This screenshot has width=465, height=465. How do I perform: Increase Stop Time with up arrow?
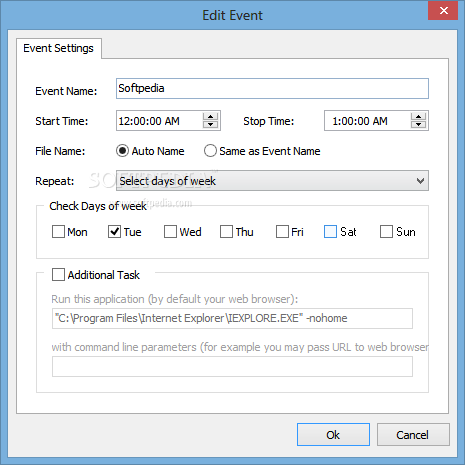[418, 117]
